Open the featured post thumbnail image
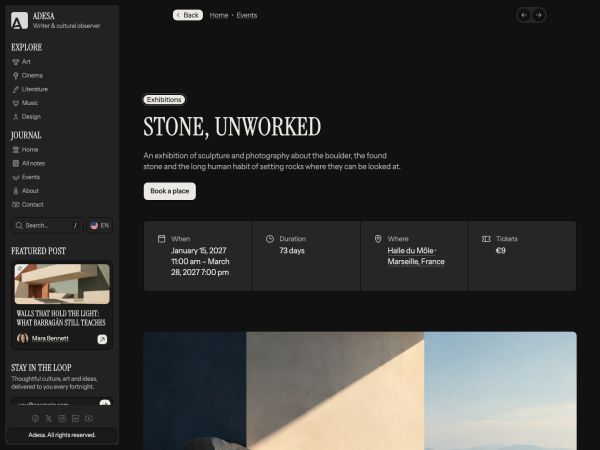 click(x=62, y=284)
